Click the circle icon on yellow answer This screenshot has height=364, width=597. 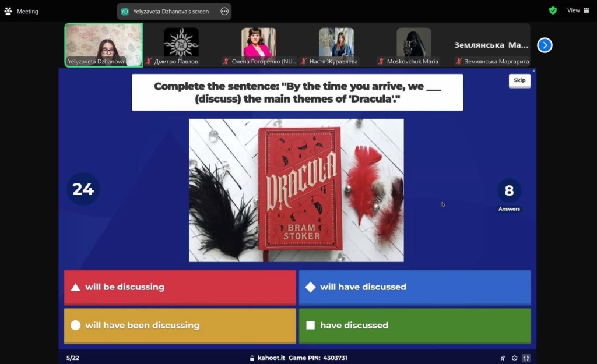pyautogui.click(x=75, y=326)
